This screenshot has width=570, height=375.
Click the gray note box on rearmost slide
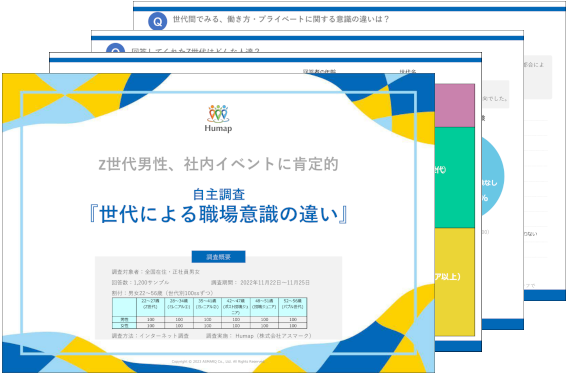pos(537,77)
